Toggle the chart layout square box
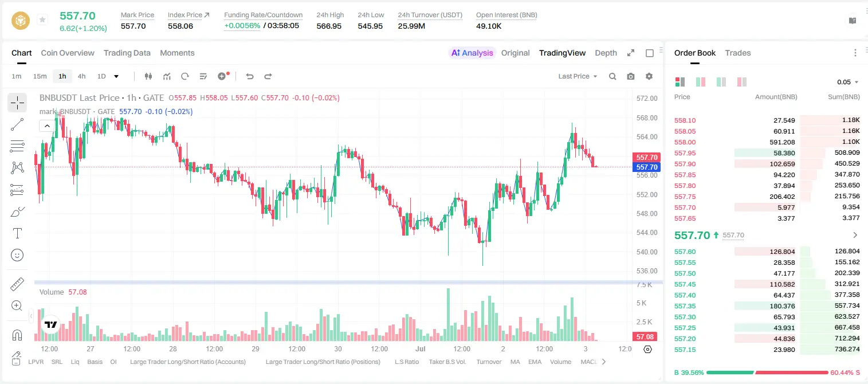 [650, 53]
